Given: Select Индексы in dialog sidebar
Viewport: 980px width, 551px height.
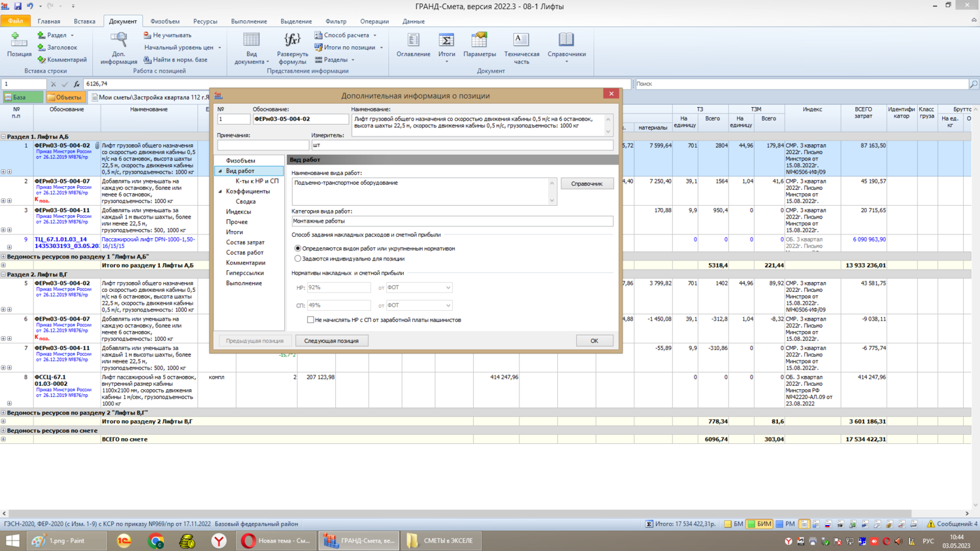Looking at the screenshot, I should click(238, 212).
